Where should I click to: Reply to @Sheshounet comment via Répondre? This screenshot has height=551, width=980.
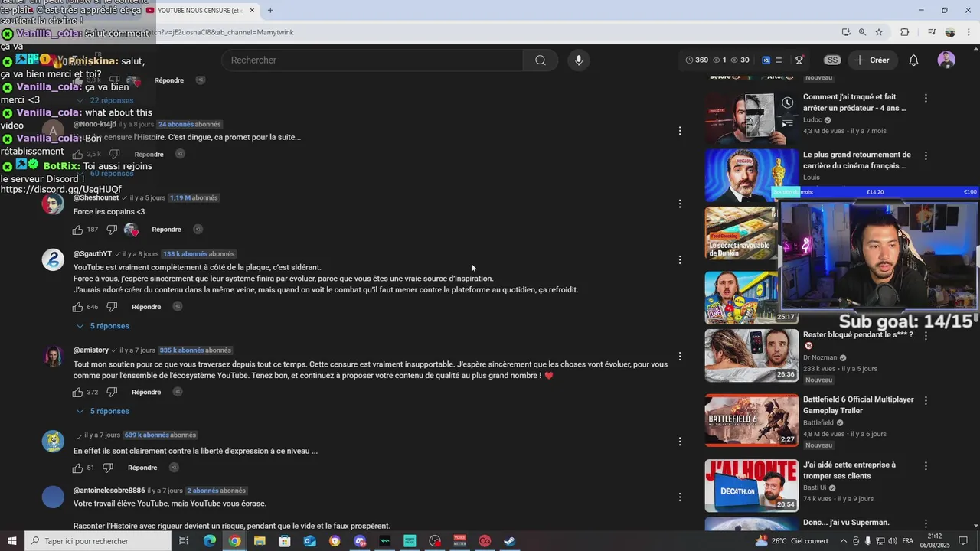pos(166,230)
